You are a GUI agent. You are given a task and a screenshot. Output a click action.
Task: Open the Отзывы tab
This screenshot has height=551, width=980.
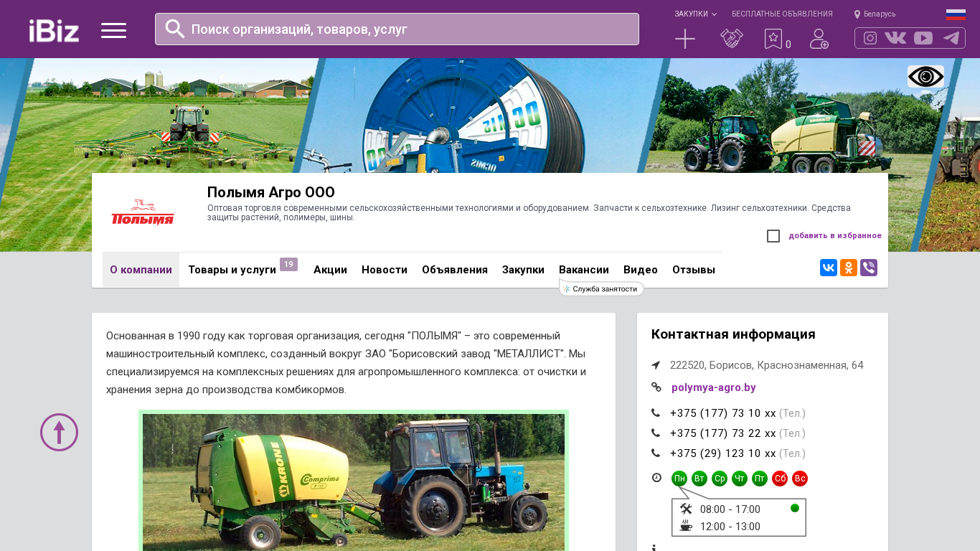[694, 270]
